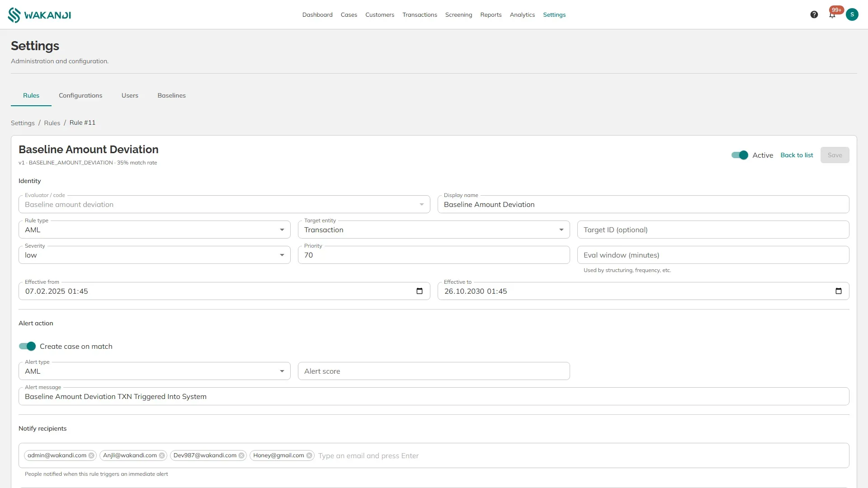Click the Notify recipients section label
Screen dimensions: 868x488
(42, 428)
